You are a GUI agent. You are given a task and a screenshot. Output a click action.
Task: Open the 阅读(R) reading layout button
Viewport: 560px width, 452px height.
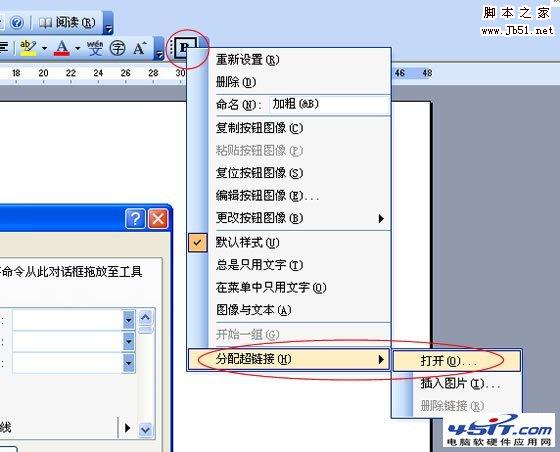(x=67, y=23)
